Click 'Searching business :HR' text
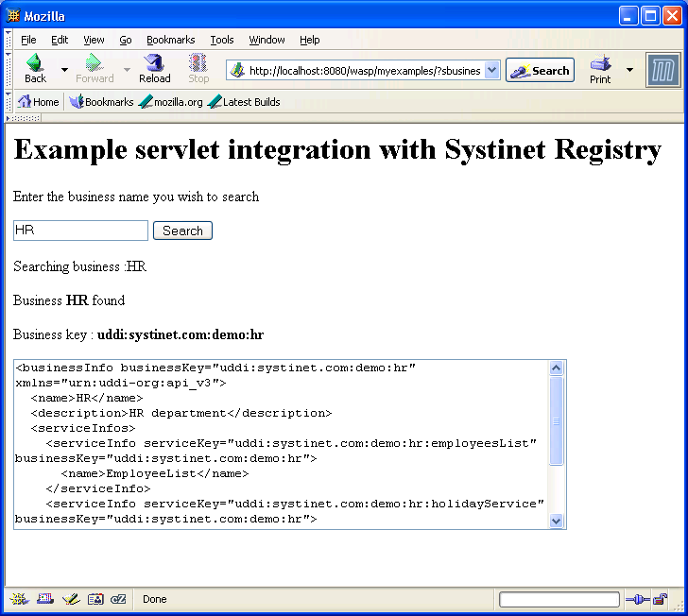The image size is (688, 616). click(x=79, y=266)
